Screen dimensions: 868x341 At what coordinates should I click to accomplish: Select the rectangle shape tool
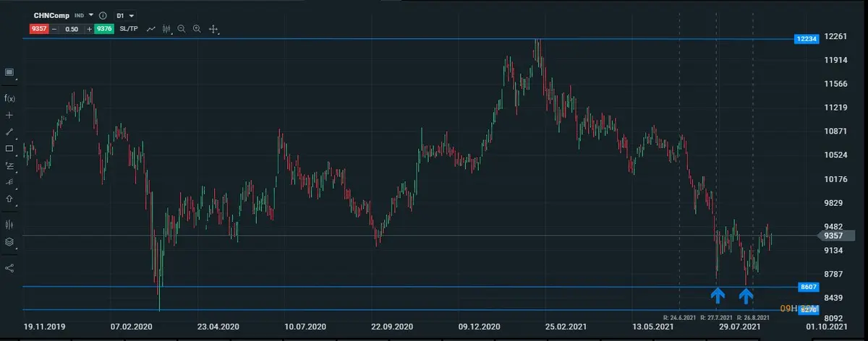9,149
